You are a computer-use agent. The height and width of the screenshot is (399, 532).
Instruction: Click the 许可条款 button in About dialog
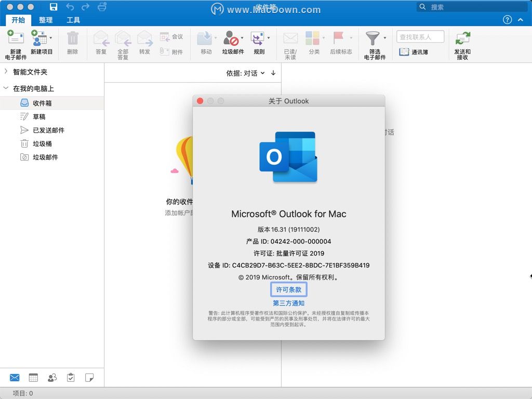point(289,289)
